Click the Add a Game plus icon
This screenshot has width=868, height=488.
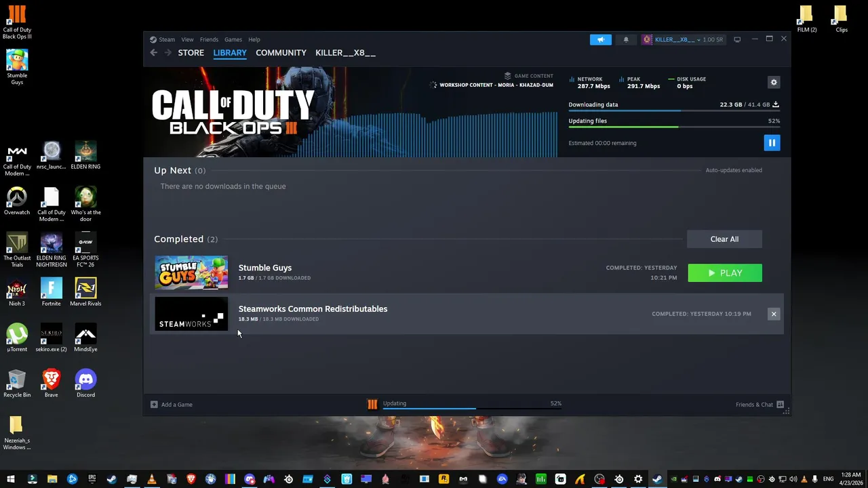coord(154,405)
